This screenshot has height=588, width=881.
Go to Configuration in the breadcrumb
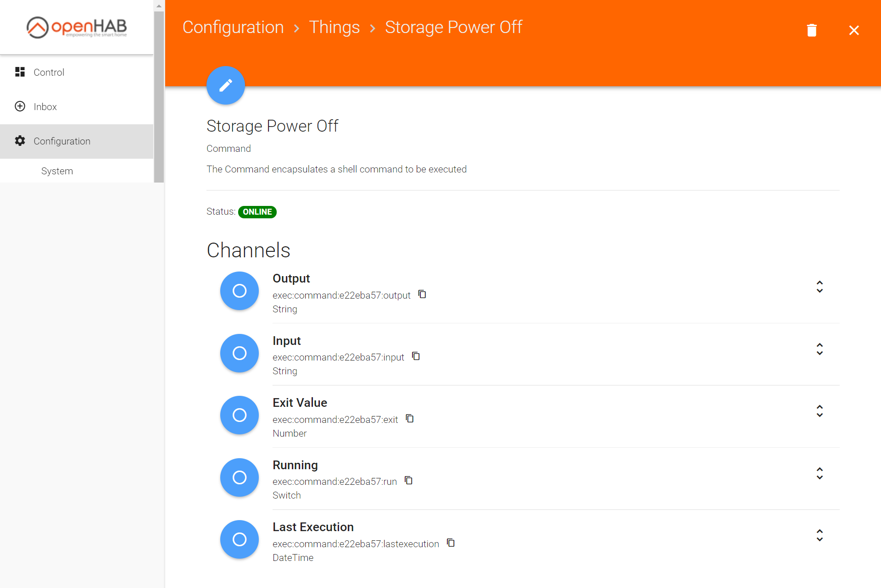233,28
